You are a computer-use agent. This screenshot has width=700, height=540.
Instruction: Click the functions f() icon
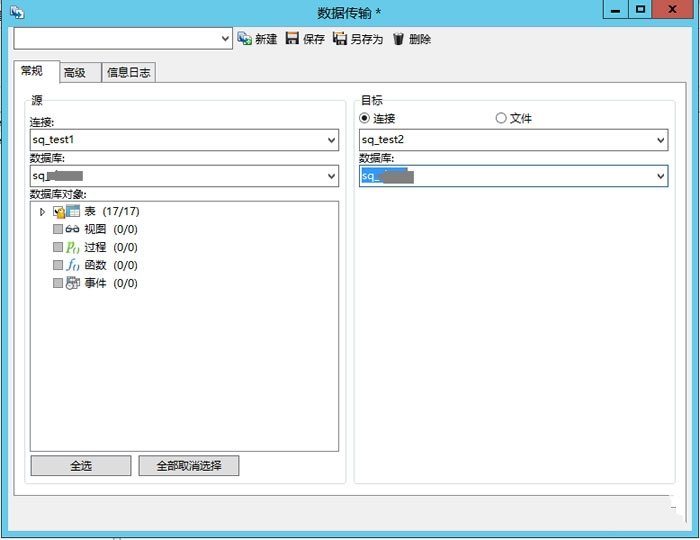click(73, 265)
